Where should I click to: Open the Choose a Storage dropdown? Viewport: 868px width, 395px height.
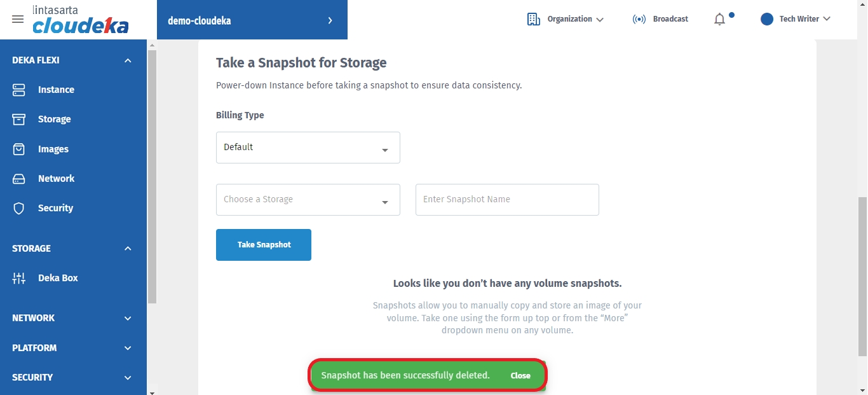click(308, 200)
